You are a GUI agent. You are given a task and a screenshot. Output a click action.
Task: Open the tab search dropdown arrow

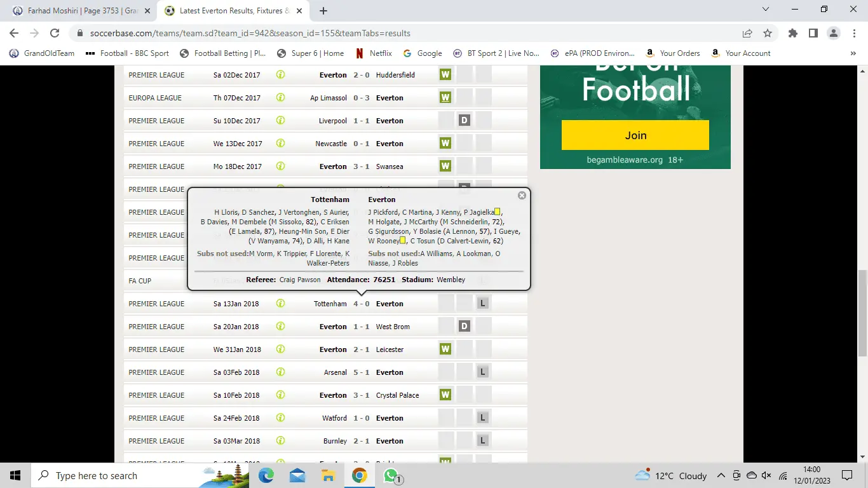pyautogui.click(x=765, y=10)
